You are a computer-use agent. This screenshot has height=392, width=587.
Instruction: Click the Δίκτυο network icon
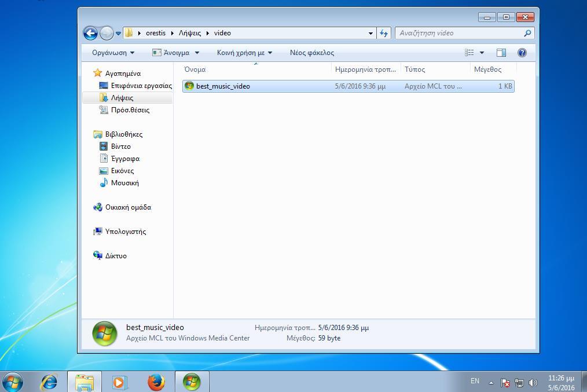pyautogui.click(x=98, y=256)
